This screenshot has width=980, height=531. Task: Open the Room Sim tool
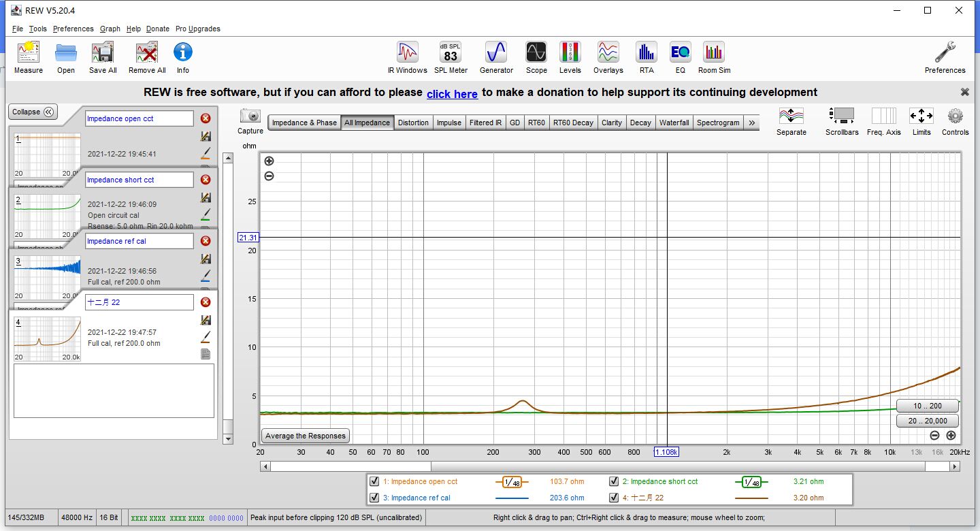tap(714, 57)
